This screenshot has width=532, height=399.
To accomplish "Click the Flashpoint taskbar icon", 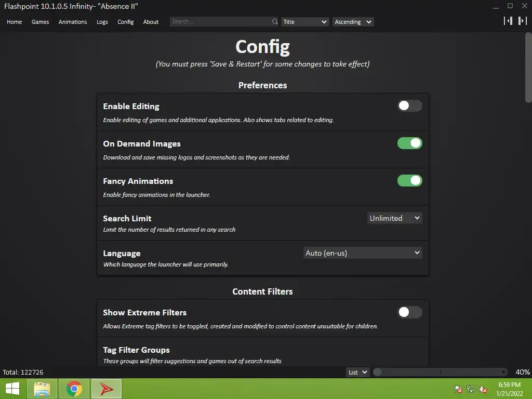I will click(107, 389).
